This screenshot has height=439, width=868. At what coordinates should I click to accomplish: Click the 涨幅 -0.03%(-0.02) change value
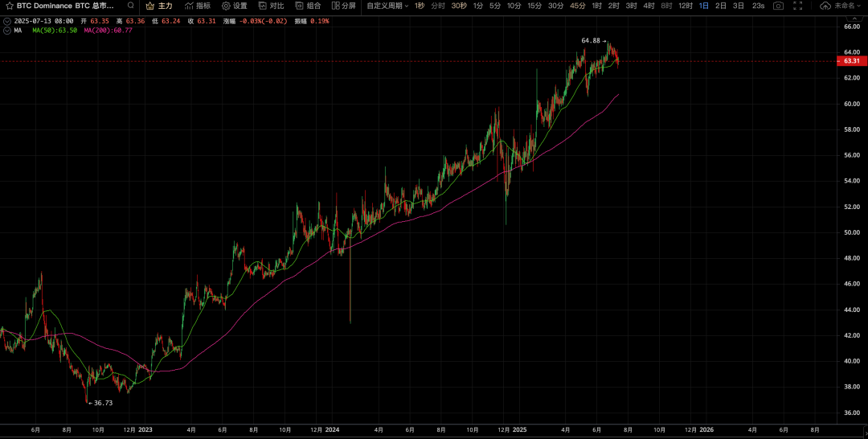[256, 21]
